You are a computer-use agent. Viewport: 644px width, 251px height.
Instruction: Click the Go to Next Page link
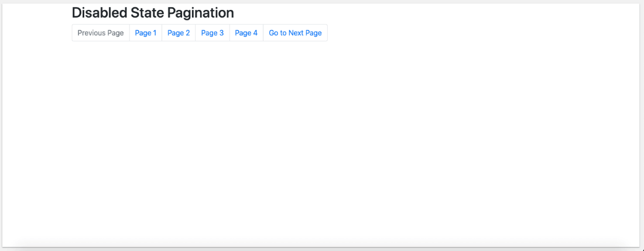click(295, 33)
